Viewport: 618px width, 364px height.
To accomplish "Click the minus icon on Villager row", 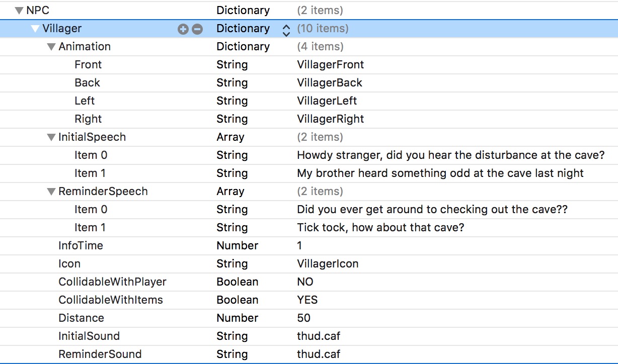I will point(197,29).
